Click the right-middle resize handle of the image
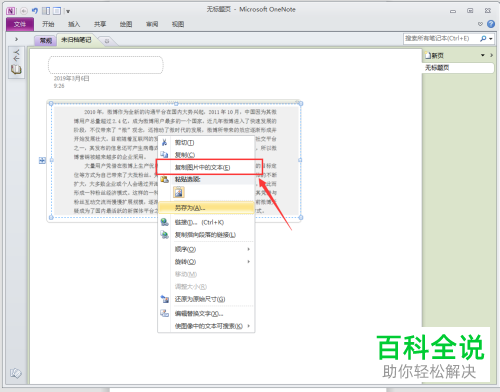500x392 pixels. (300, 160)
